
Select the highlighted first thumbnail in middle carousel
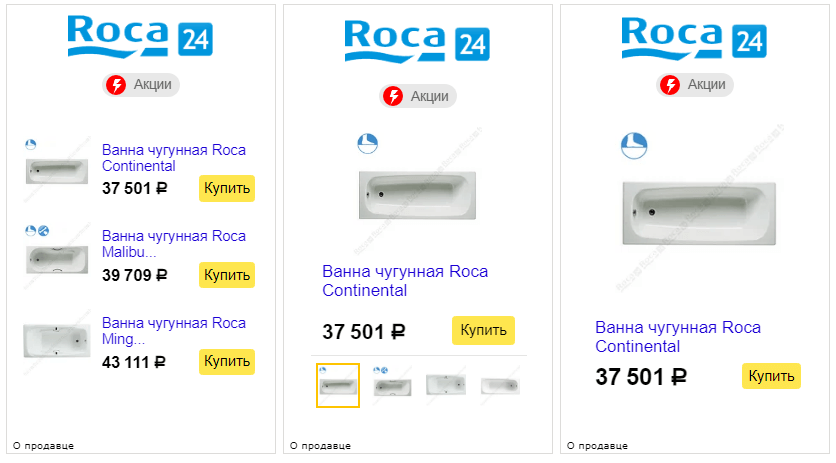click(x=337, y=385)
